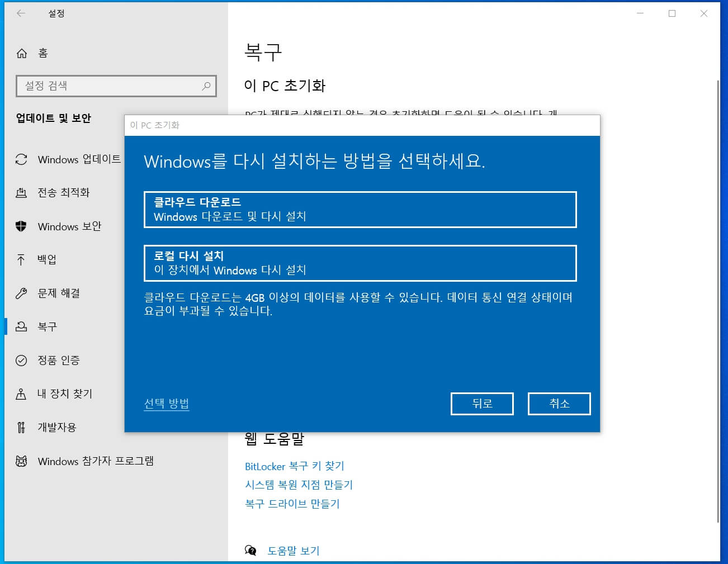Click the back arrow at top left

pyautogui.click(x=20, y=13)
